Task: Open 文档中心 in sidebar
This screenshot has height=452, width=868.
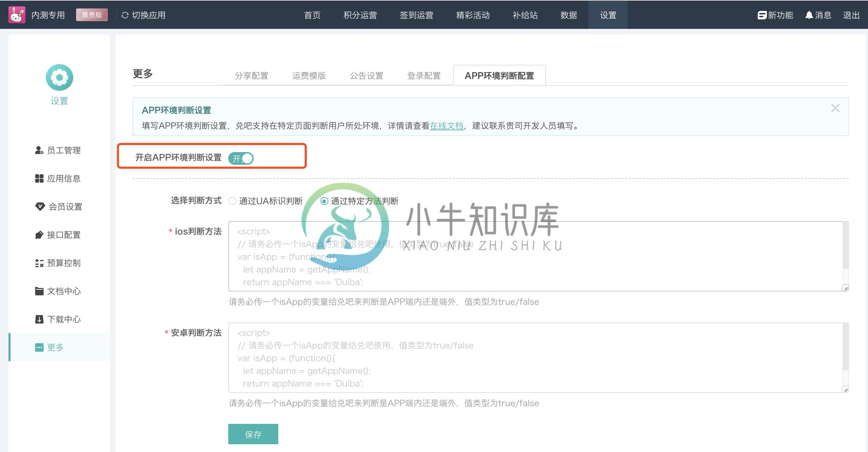Action: [64, 291]
